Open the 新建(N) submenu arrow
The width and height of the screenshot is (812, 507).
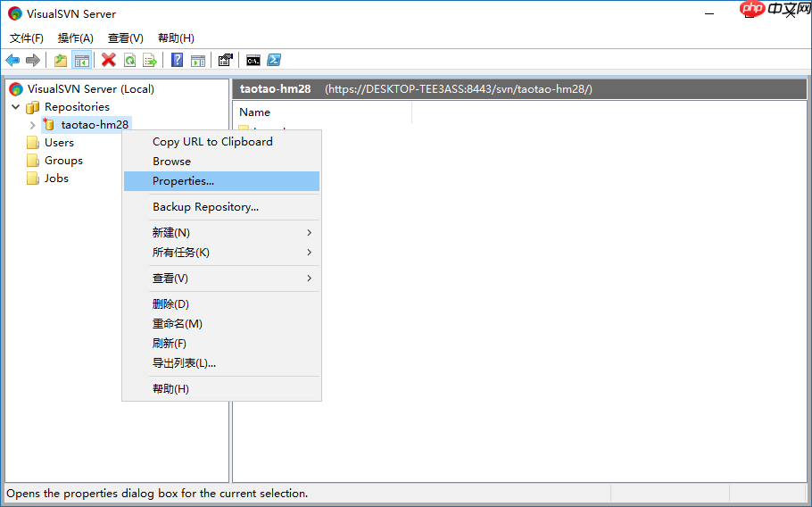point(309,233)
